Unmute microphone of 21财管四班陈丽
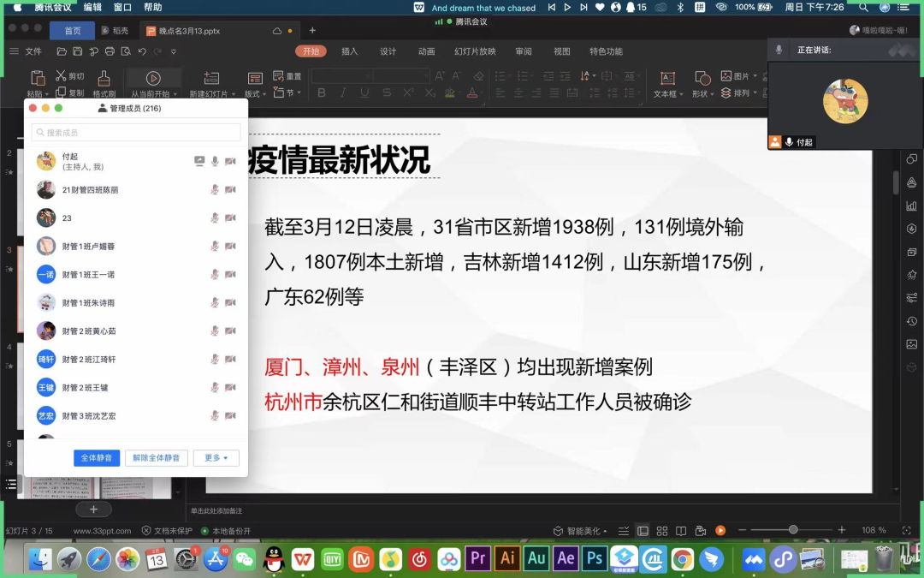 point(215,189)
